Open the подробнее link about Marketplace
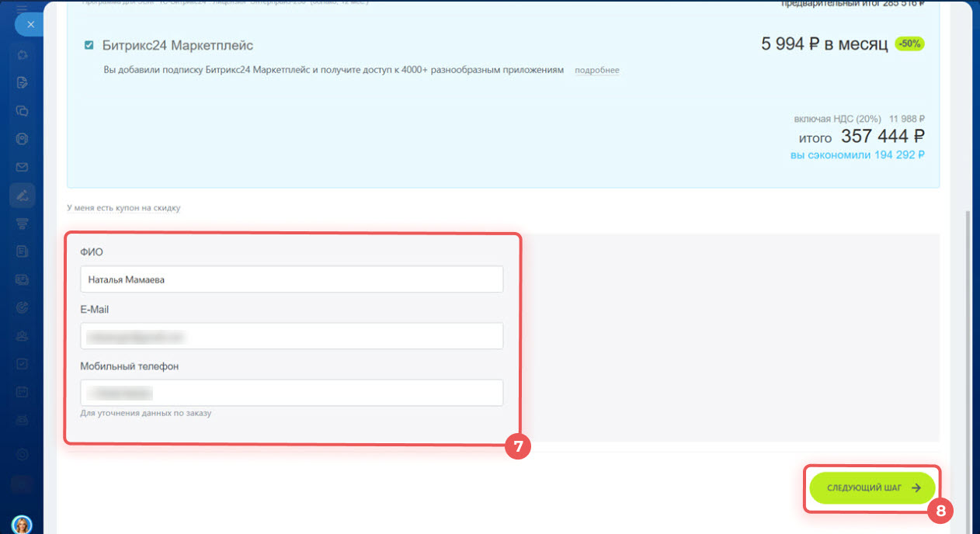This screenshot has width=980, height=534. (x=597, y=70)
